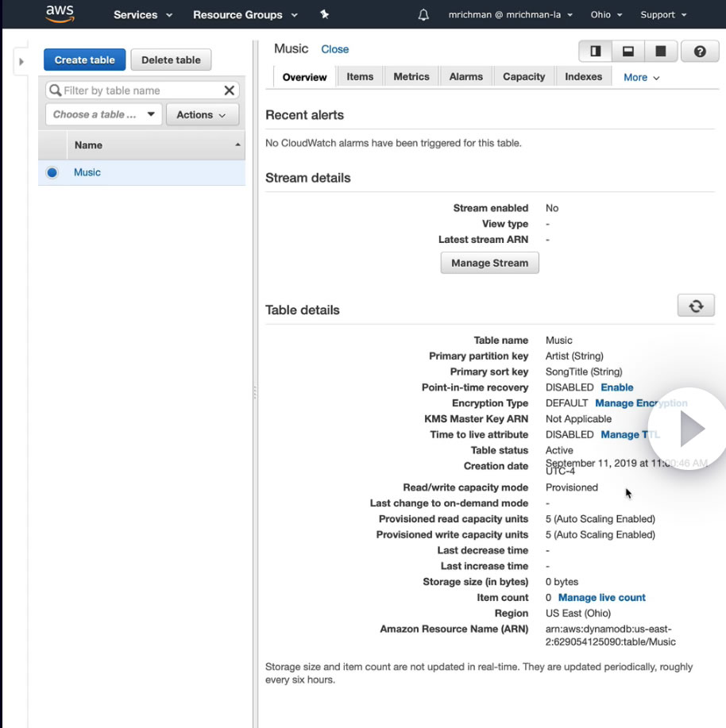Refresh the Table details section
Image resolution: width=726 pixels, height=728 pixels.
(695, 306)
